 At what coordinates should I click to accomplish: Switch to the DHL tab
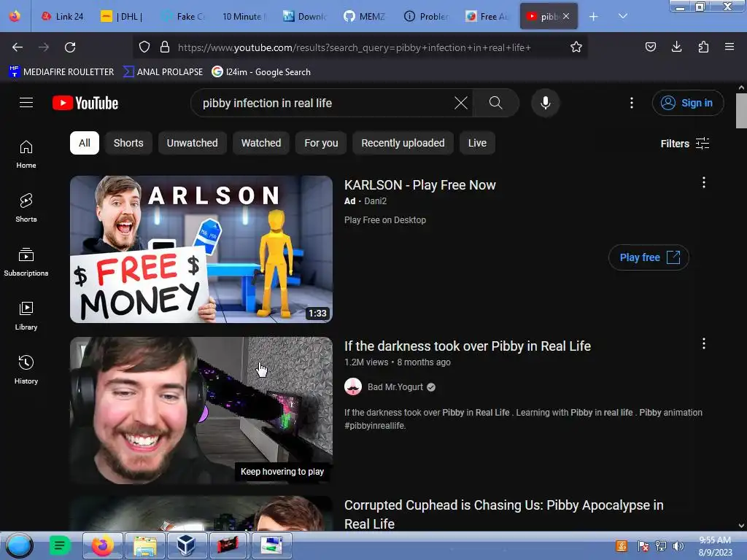pyautogui.click(x=123, y=17)
